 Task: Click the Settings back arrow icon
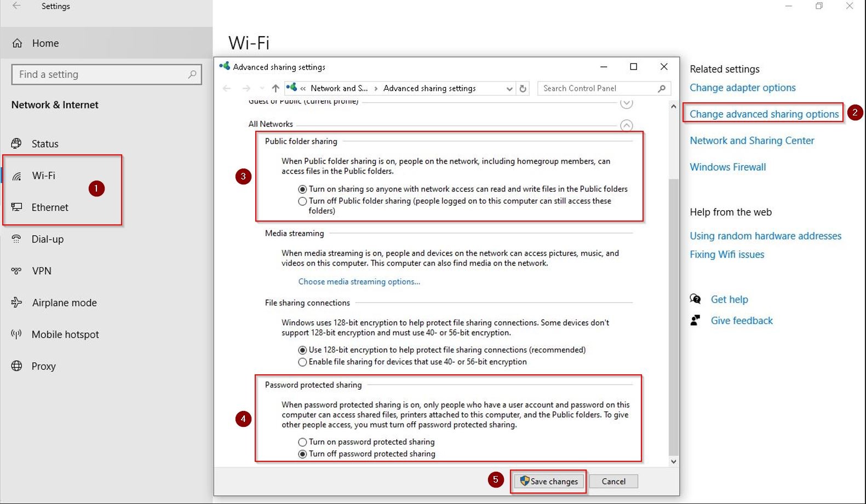point(16,6)
